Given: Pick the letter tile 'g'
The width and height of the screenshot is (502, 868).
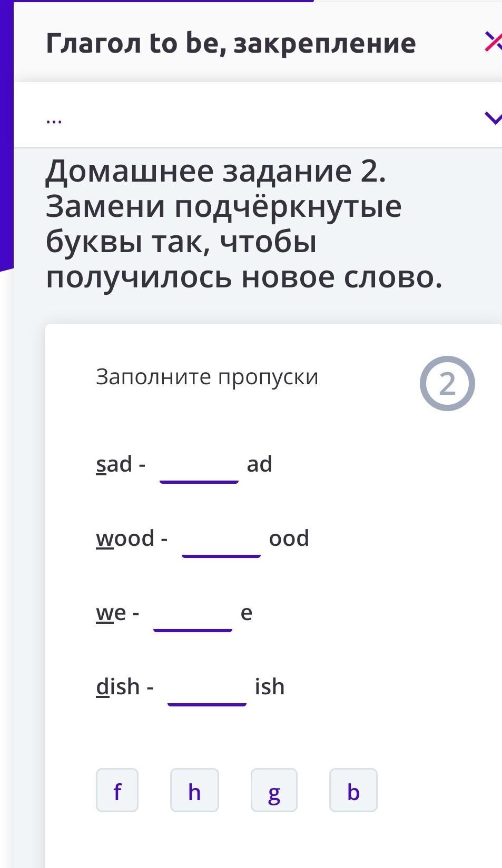Looking at the screenshot, I should pyautogui.click(x=274, y=790).
